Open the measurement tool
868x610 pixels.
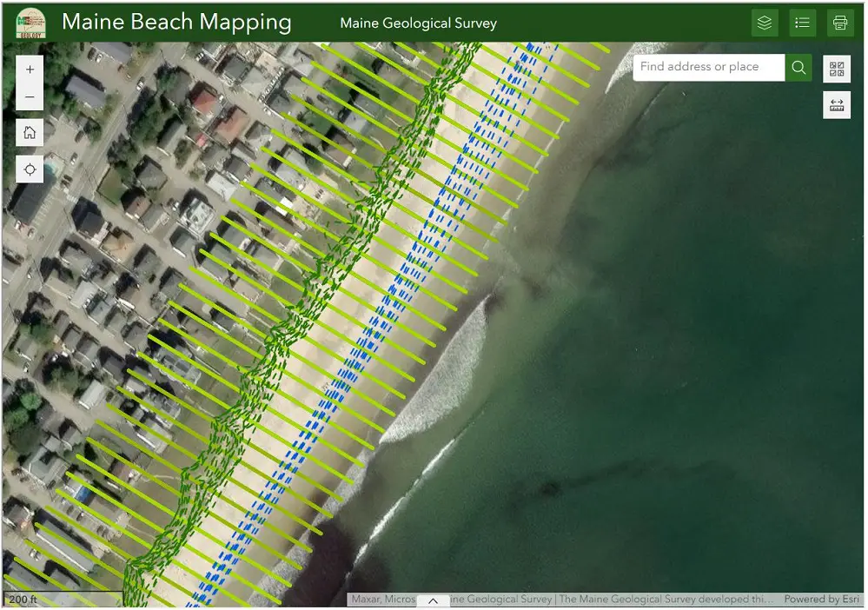pyautogui.click(x=837, y=105)
